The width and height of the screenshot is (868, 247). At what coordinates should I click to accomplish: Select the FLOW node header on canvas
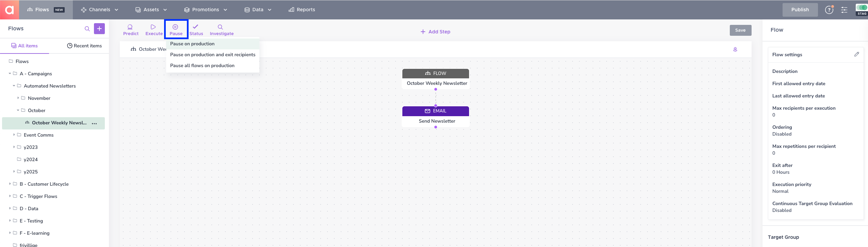pyautogui.click(x=436, y=73)
